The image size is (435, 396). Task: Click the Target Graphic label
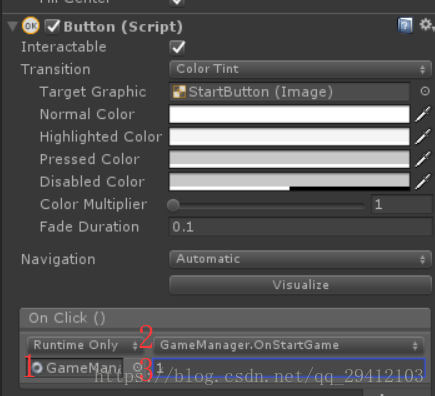(x=93, y=92)
